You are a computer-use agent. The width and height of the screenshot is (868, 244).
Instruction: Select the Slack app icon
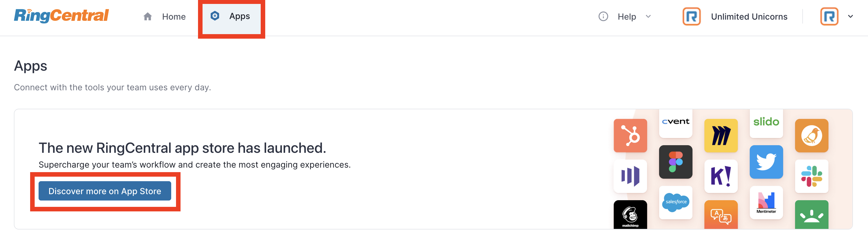click(811, 176)
